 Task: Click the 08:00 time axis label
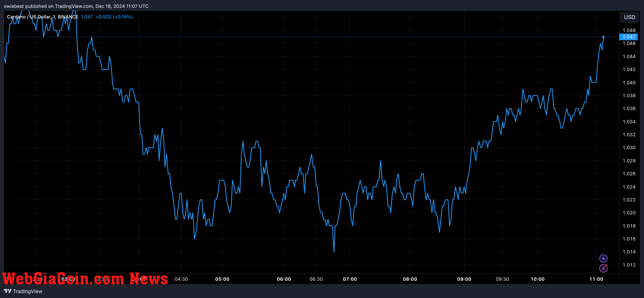410,279
